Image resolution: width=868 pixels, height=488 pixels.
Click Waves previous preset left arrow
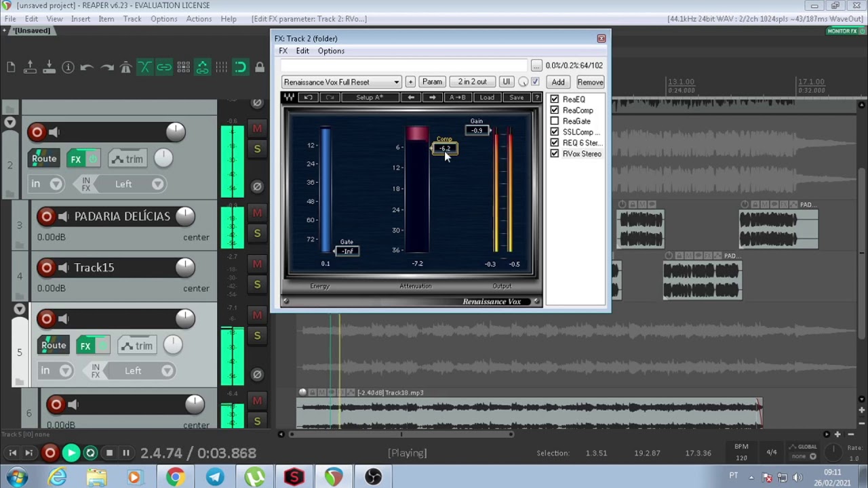point(411,98)
